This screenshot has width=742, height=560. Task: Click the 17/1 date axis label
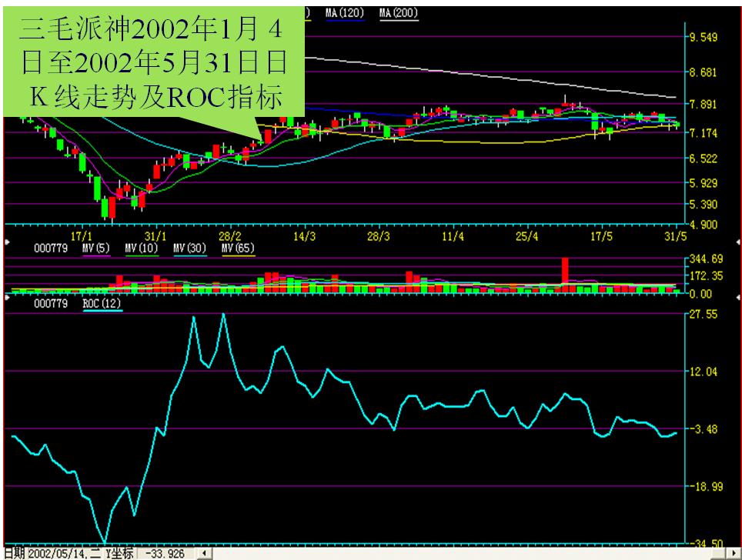[x=82, y=236]
